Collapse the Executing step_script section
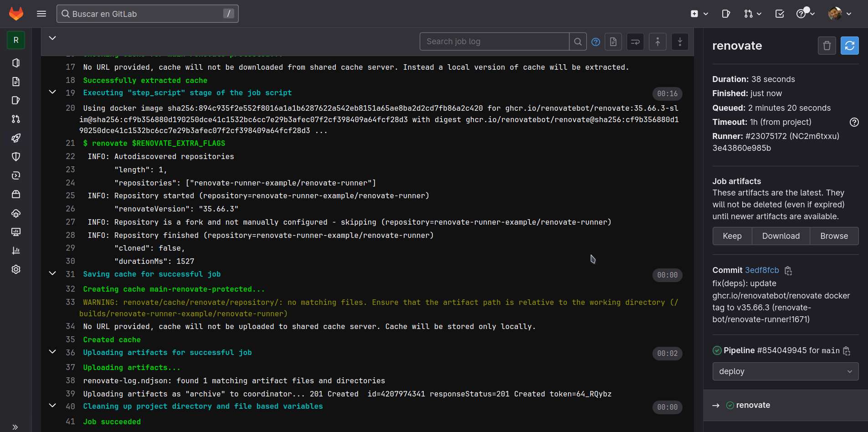Screen dimensions: 868x432 point(52,92)
